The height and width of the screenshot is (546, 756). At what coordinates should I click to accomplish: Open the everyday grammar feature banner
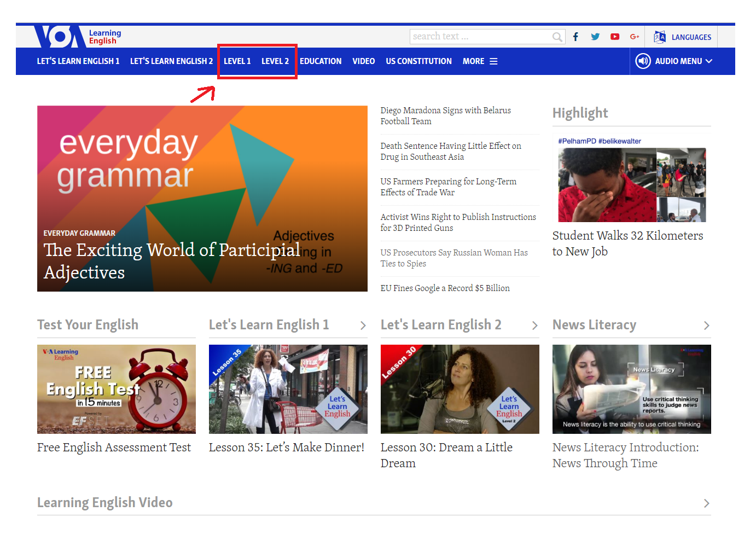click(202, 199)
